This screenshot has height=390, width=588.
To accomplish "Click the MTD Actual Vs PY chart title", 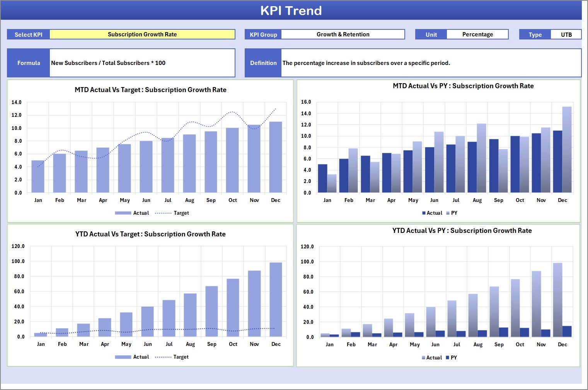I will tap(463, 86).
